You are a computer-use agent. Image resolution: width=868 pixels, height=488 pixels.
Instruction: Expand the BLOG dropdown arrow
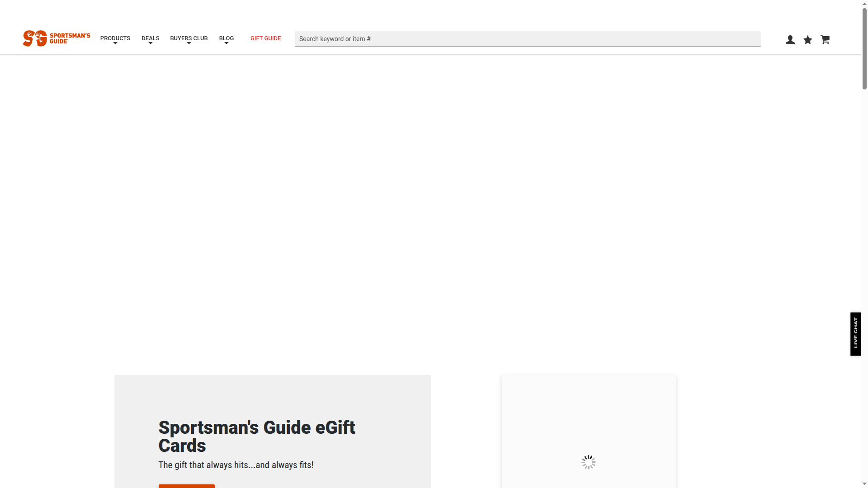point(226,44)
